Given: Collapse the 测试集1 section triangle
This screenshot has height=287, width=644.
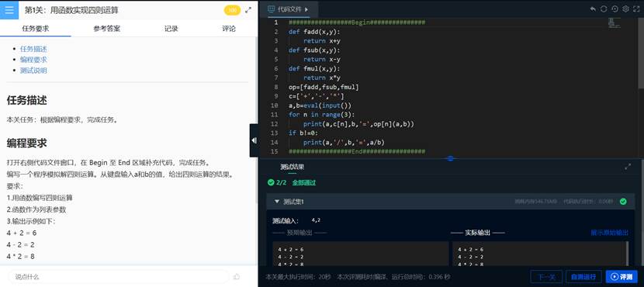Looking at the screenshot, I should coord(277,202).
